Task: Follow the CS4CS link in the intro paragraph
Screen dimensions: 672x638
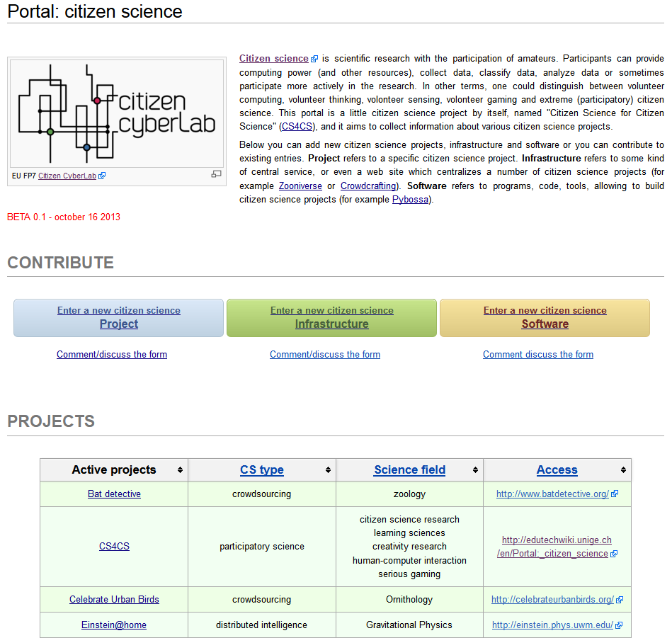Action: pyautogui.click(x=297, y=127)
